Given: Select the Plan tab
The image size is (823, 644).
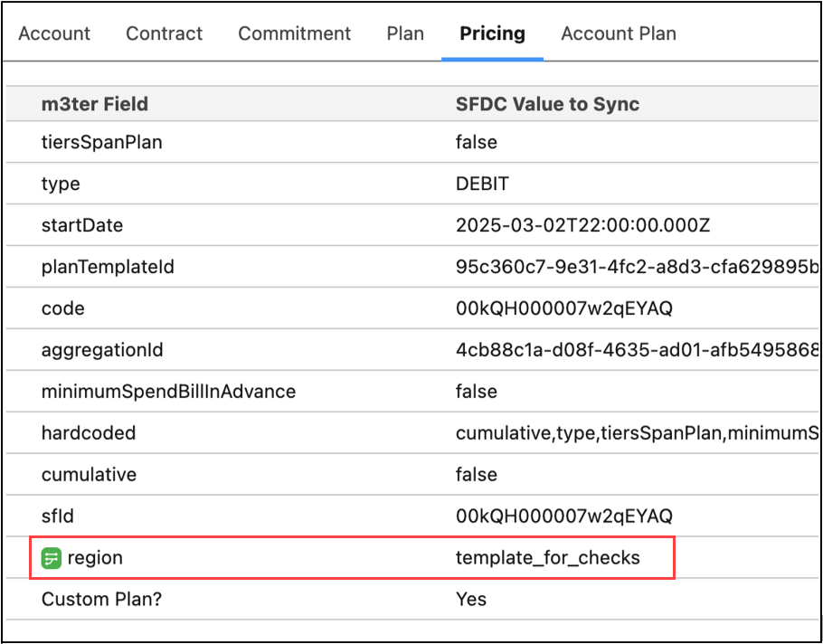Looking at the screenshot, I should pyautogui.click(x=405, y=33).
